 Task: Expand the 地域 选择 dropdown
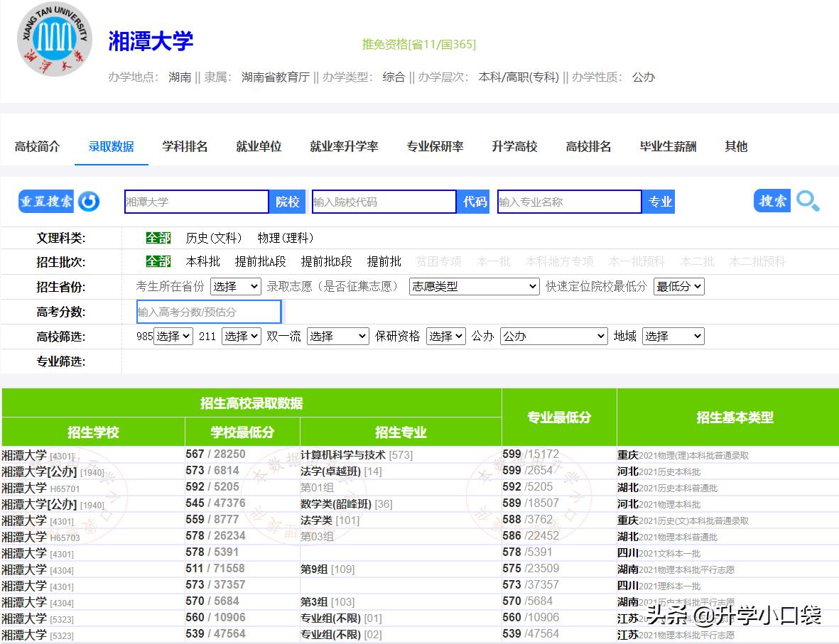click(x=673, y=336)
